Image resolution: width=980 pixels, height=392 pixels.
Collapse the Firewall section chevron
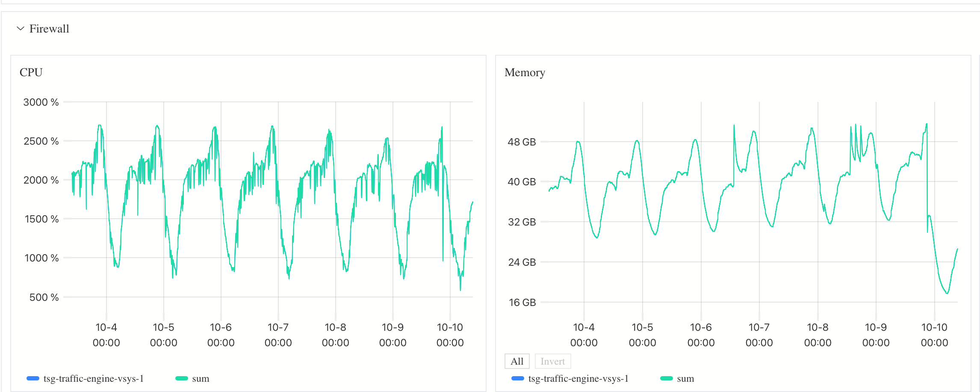(20, 29)
